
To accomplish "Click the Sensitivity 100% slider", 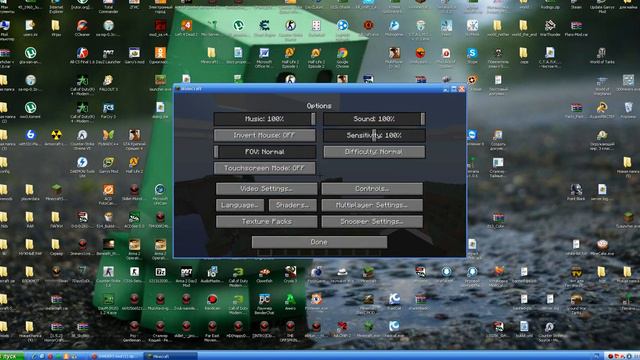I will tap(374, 135).
